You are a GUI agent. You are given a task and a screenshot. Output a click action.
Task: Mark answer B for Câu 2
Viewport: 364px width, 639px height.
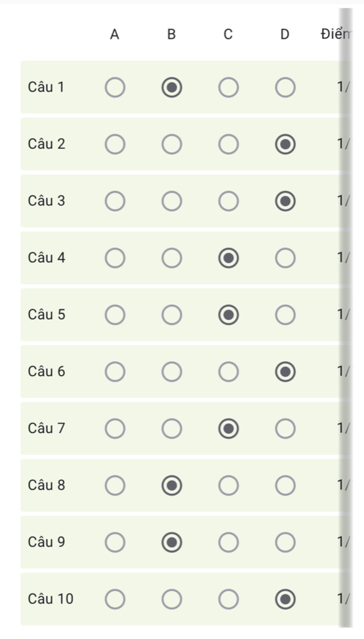click(x=172, y=144)
